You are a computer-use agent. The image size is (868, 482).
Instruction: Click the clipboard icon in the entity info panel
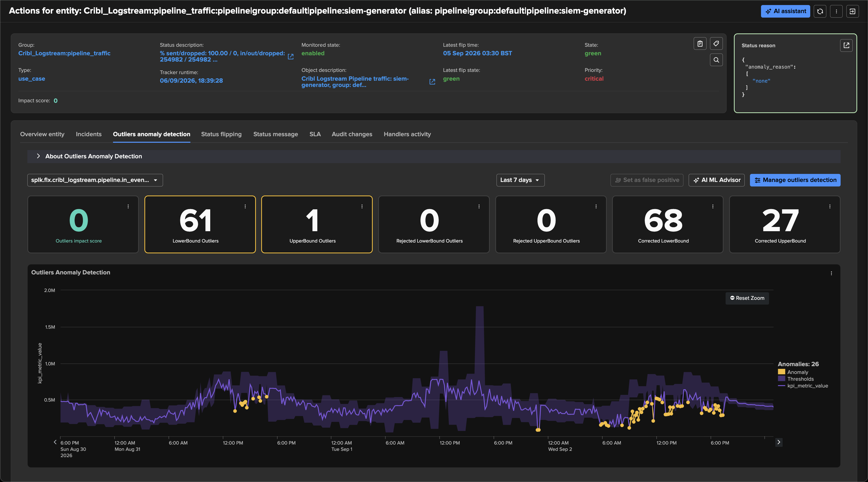click(700, 43)
